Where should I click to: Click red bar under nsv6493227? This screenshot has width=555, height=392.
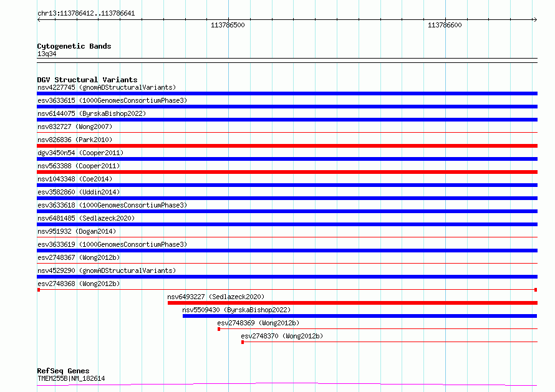tap(352, 303)
